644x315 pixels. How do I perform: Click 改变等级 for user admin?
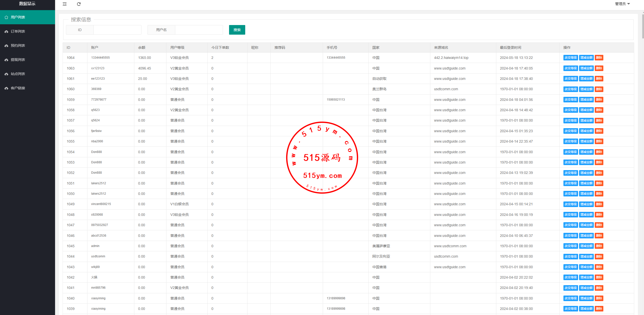tap(571, 246)
